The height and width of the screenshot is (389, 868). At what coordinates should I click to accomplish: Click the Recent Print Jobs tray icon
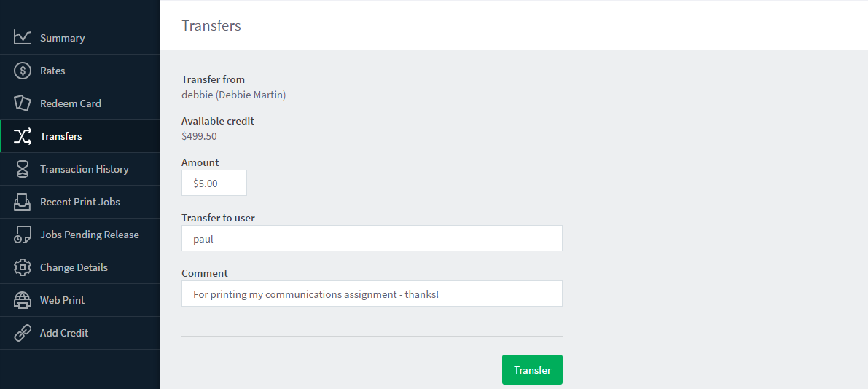pos(23,201)
